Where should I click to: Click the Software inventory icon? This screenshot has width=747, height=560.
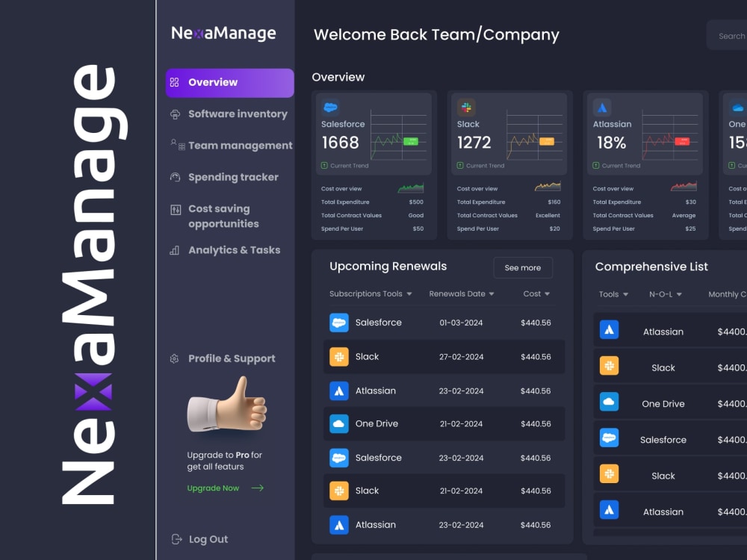(175, 114)
